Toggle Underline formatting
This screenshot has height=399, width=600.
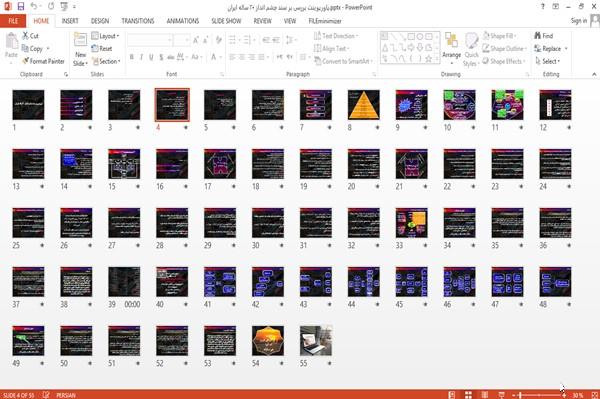click(151, 57)
